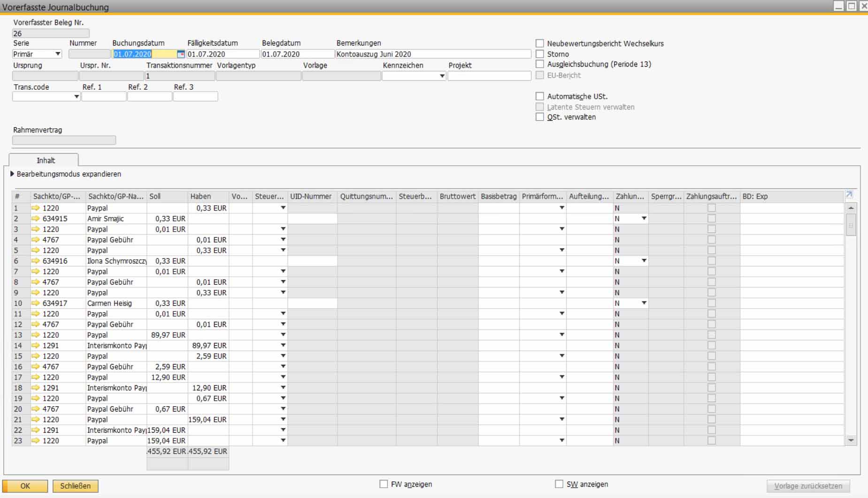Open link arrow in row 7 account 1220
This screenshot has height=498, width=868.
point(36,272)
